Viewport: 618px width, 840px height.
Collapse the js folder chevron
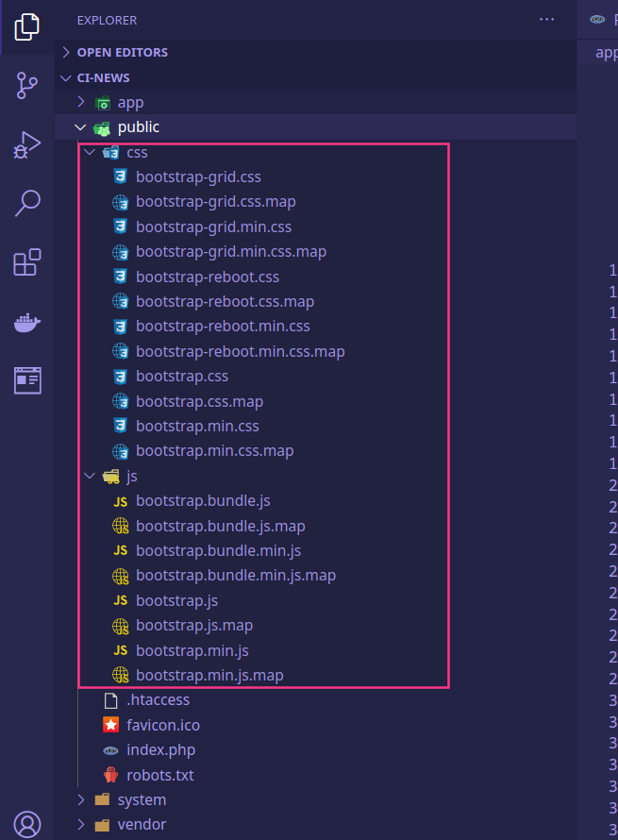[x=90, y=476]
